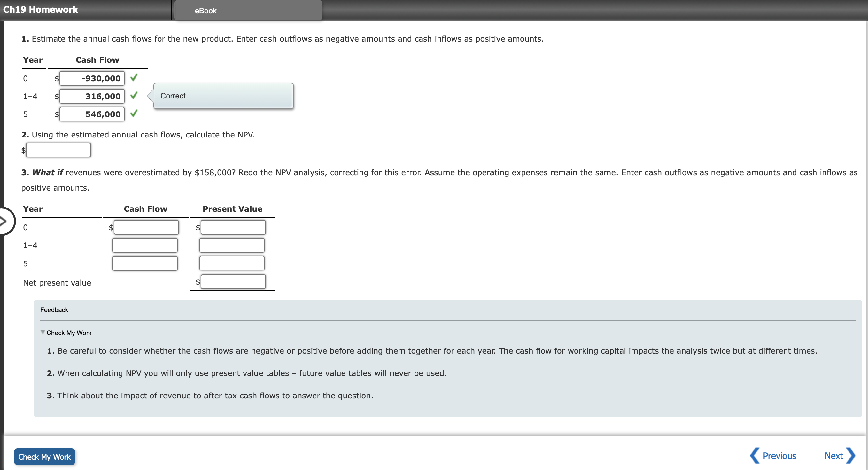Collapse the Feedback panel header
Image resolution: width=868 pixels, height=470 pixels.
[54, 309]
